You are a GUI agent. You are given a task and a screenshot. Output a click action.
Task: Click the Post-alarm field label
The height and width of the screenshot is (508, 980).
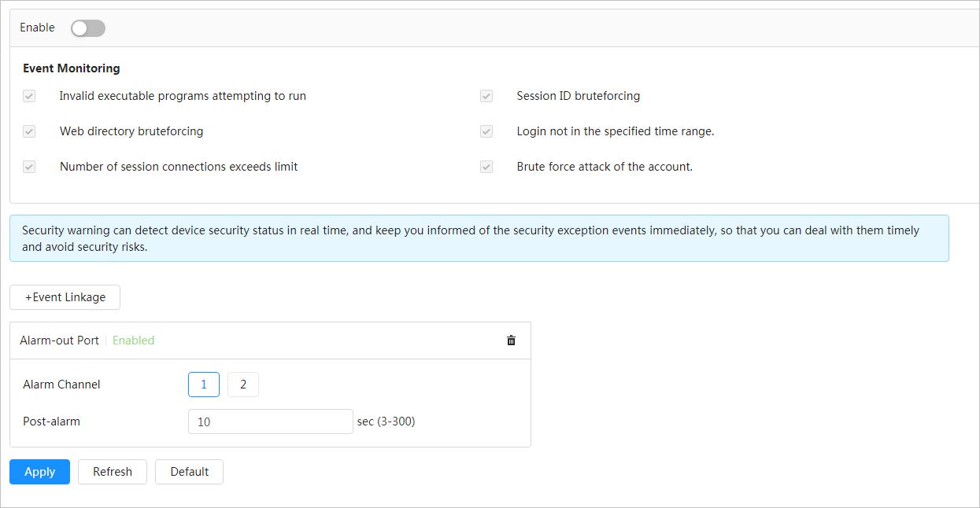(x=51, y=421)
